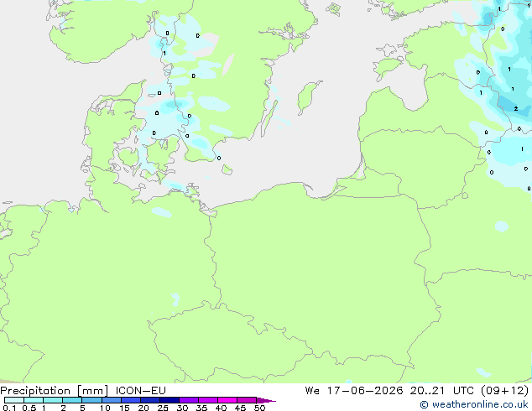Open the weatheronline.co.uk copyright link

click(474, 404)
